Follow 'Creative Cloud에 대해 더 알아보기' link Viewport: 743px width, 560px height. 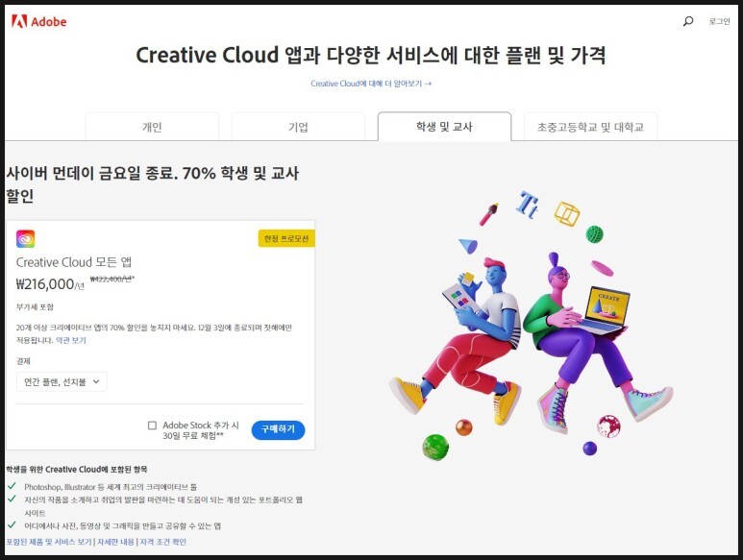[371, 84]
